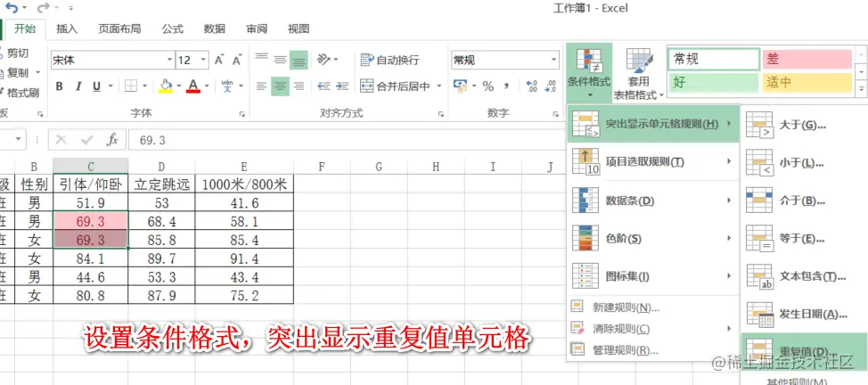Toggle Underline formatting
868x385 pixels.
coord(96,86)
